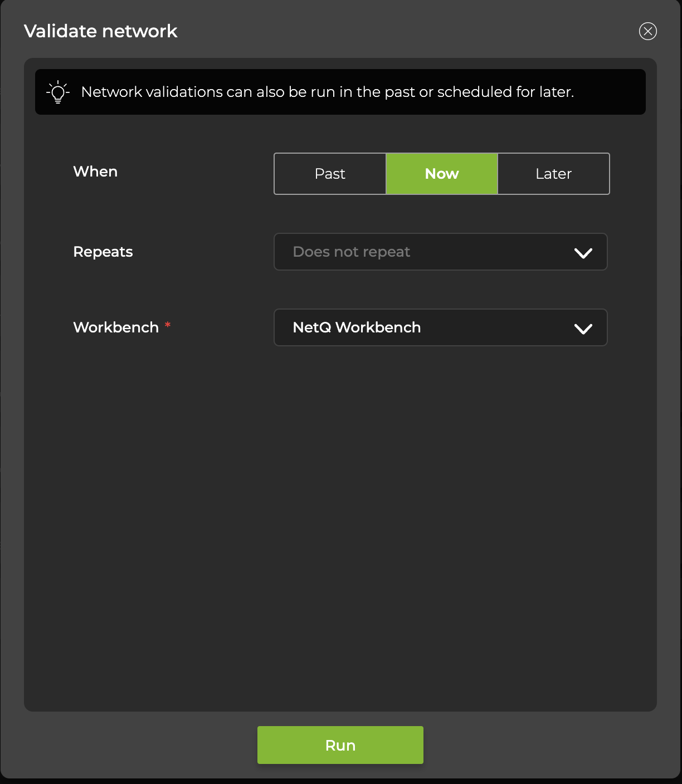Click the Validate network dialog title
This screenshot has height=784, width=682.
click(100, 31)
